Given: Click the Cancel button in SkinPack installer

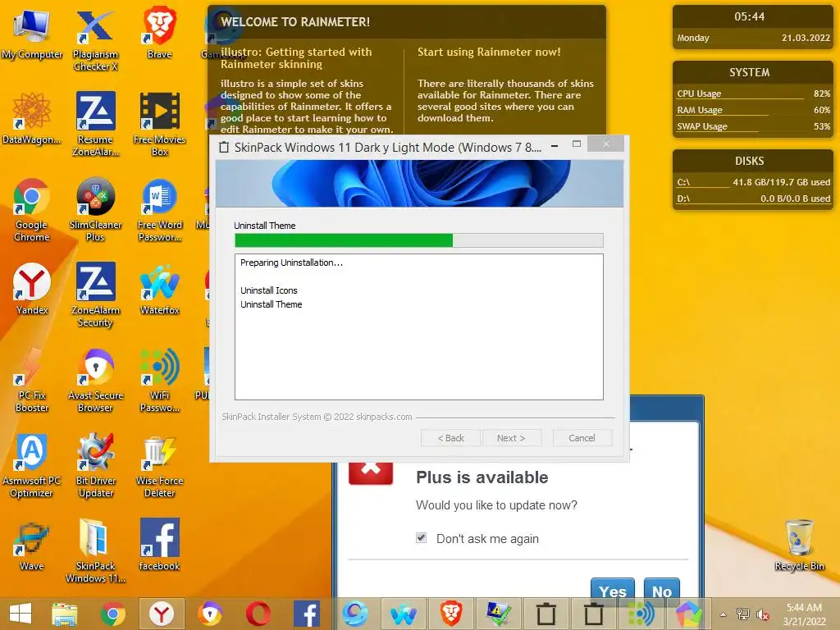Looking at the screenshot, I should [582, 438].
